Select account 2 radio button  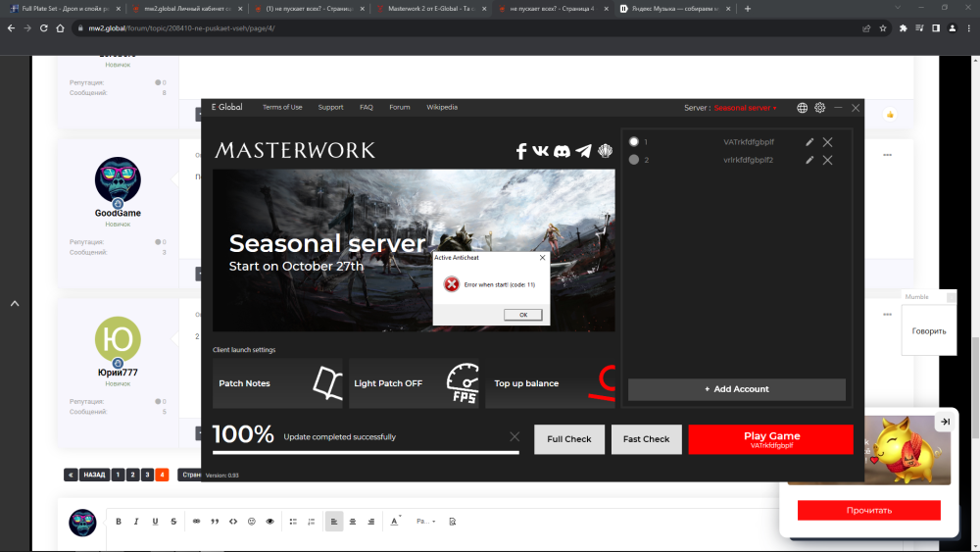point(634,160)
